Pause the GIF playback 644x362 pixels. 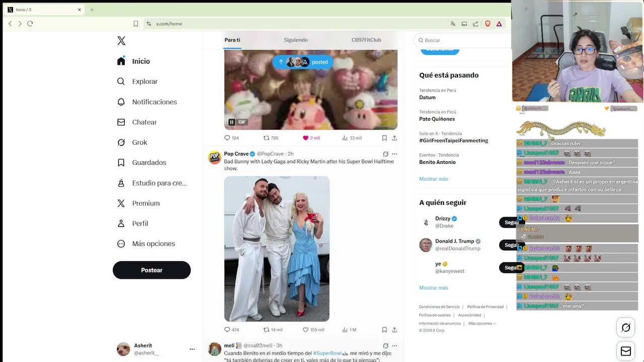point(231,122)
